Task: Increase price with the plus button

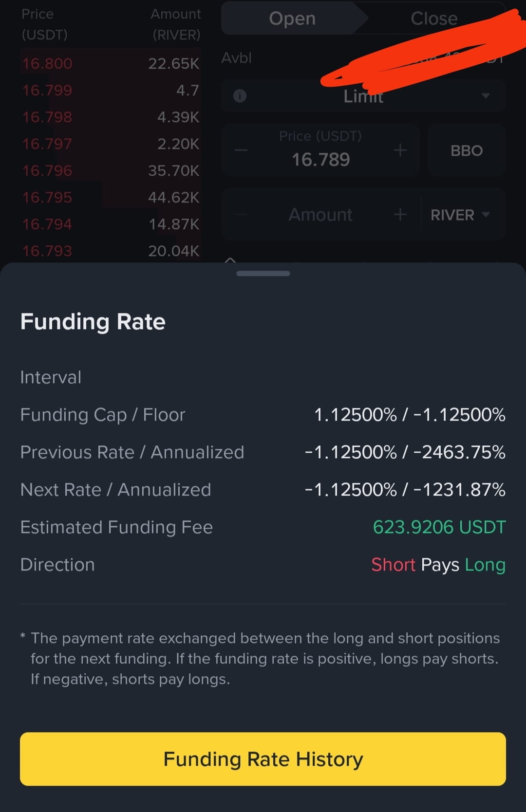Action: pos(400,150)
